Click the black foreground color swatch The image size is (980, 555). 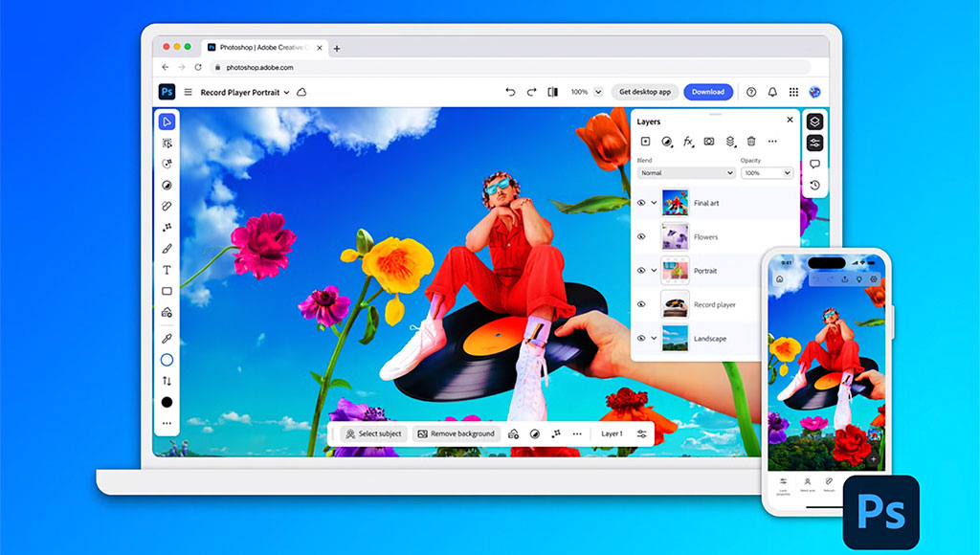tap(167, 402)
